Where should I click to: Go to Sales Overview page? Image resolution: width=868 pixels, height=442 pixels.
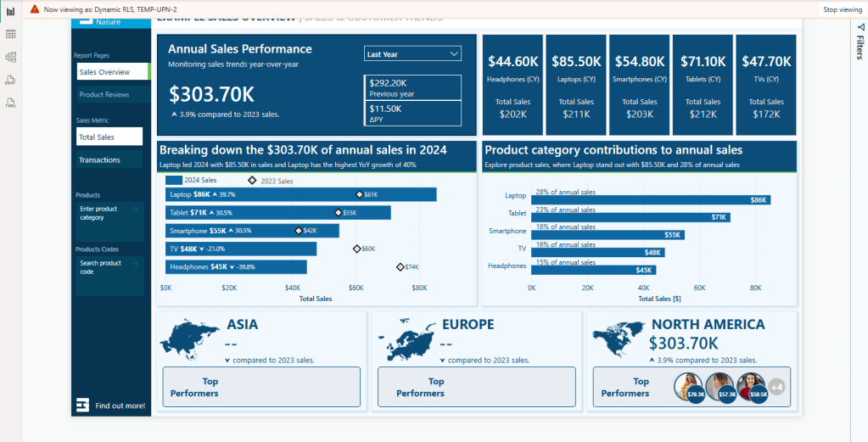(x=111, y=72)
